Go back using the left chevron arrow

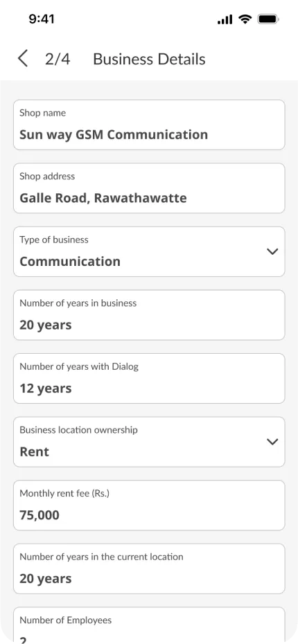pos(23,59)
